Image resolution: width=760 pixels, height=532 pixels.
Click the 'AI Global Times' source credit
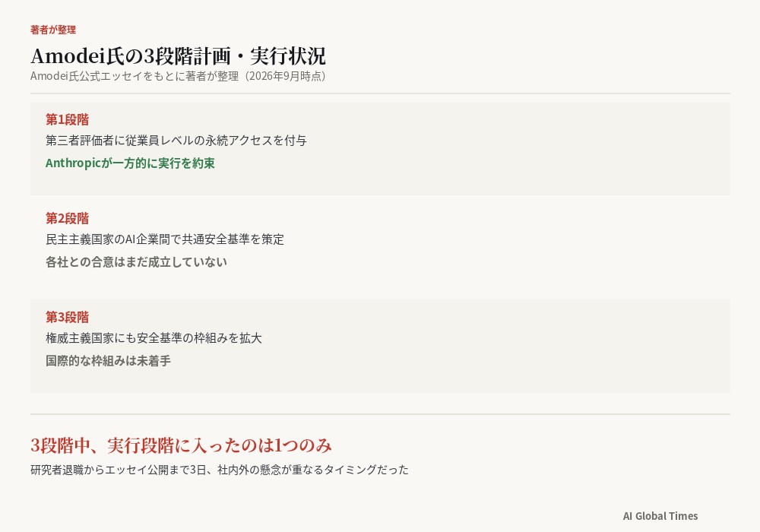click(x=660, y=516)
